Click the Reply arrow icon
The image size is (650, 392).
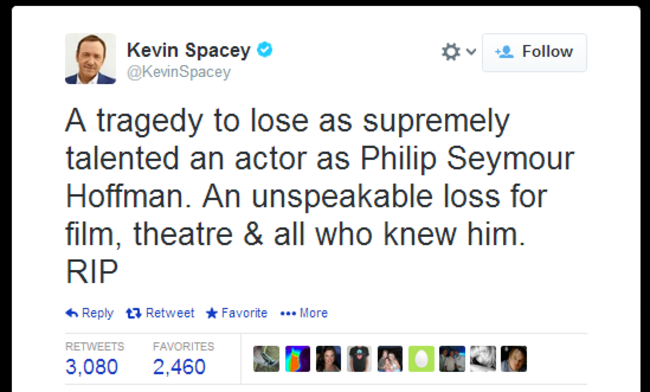72,313
